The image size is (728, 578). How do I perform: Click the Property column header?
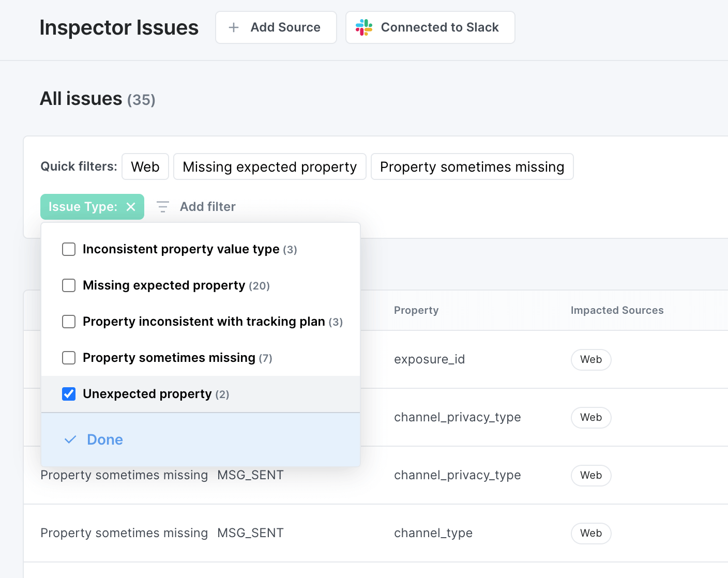[416, 310]
